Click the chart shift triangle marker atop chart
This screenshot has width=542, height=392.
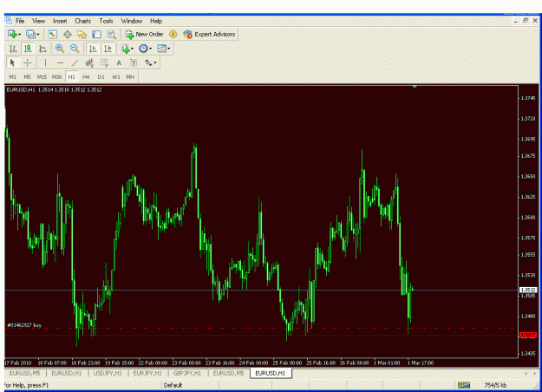415,87
